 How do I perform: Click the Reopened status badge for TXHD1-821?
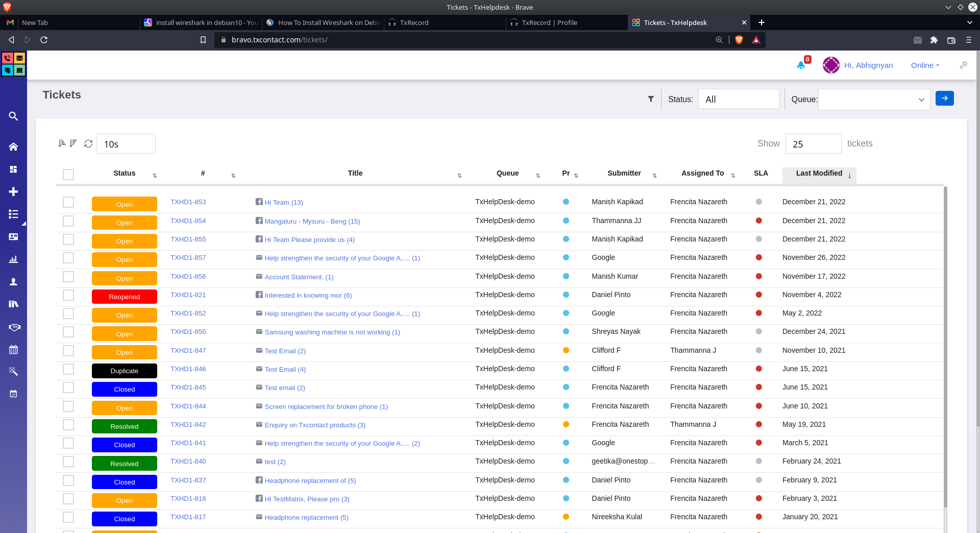pos(125,297)
